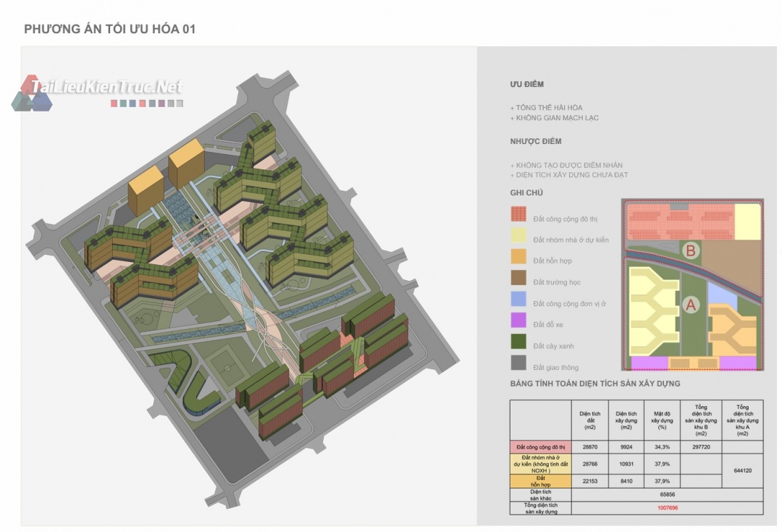Click the ƯU ĐIỂM heading
Viewport: 782px width, 532px height.
526,85
